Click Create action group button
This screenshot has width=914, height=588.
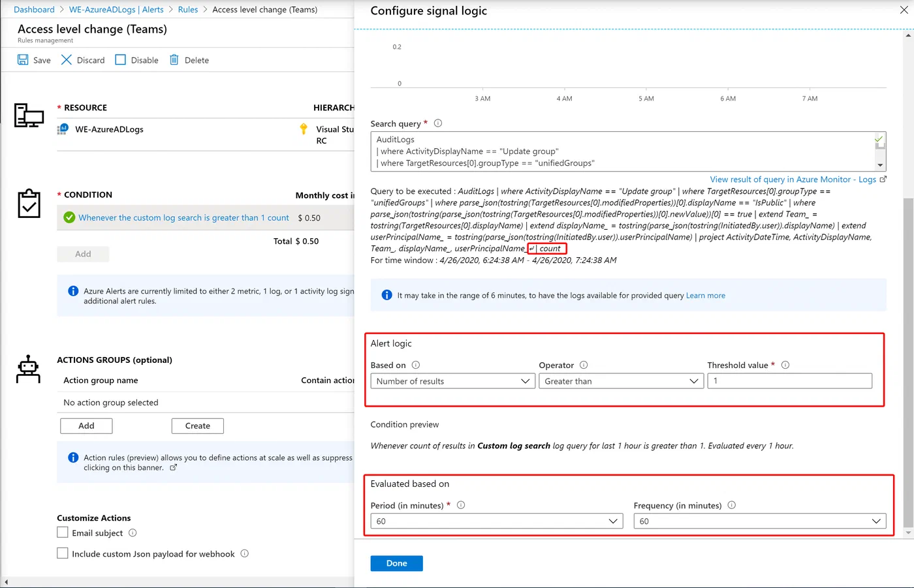pyautogui.click(x=198, y=426)
